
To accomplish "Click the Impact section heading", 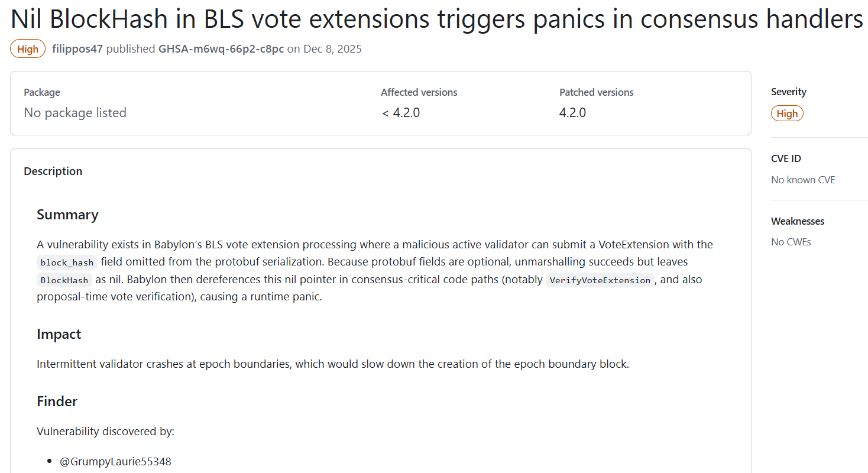I will click(x=59, y=334).
